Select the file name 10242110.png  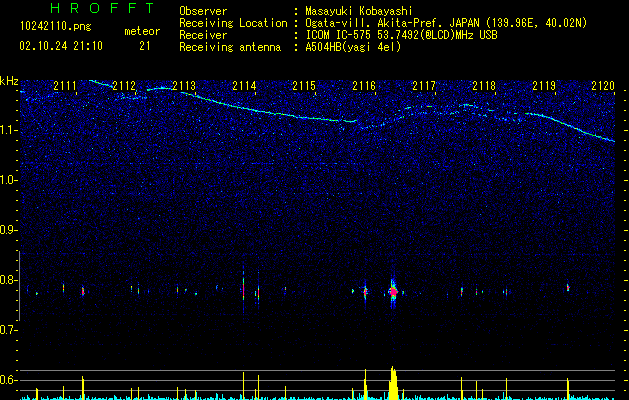pos(56,27)
